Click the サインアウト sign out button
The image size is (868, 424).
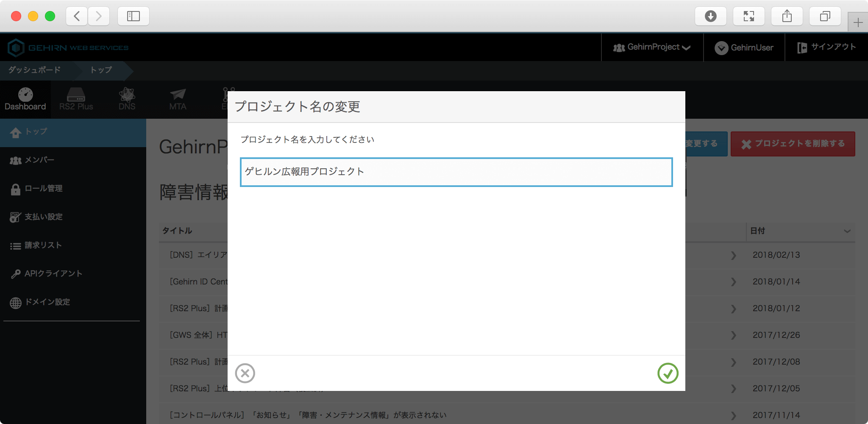[x=826, y=47]
